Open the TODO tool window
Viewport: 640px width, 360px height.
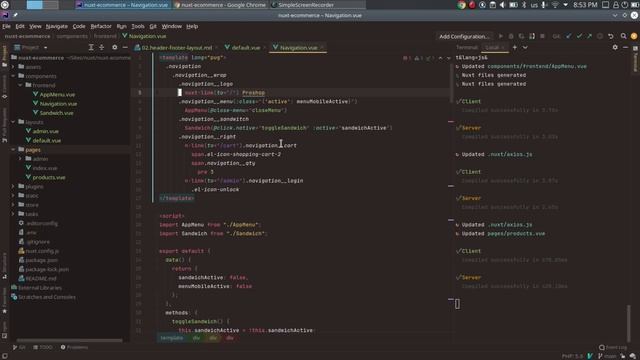pyautogui.click(x=42, y=347)
